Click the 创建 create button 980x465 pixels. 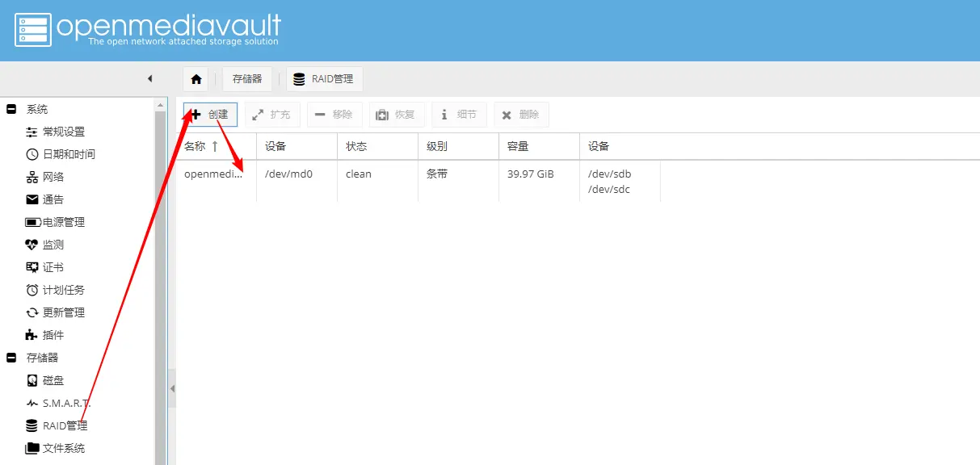pos(210,115)
